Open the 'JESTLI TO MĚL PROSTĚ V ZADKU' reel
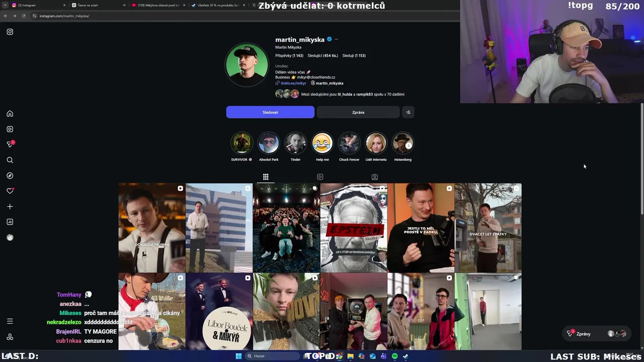The height and width of the screenshot is (362, 644). pos(421,228)
